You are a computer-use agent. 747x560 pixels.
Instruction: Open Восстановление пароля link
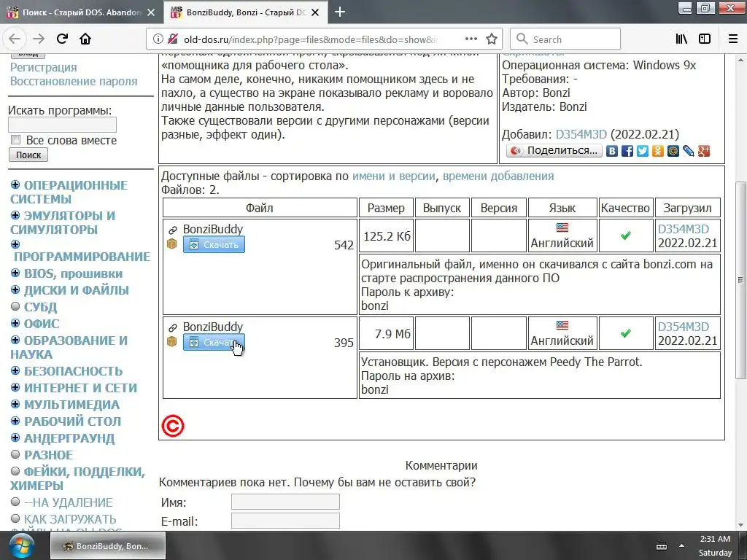tap(74, 82)
